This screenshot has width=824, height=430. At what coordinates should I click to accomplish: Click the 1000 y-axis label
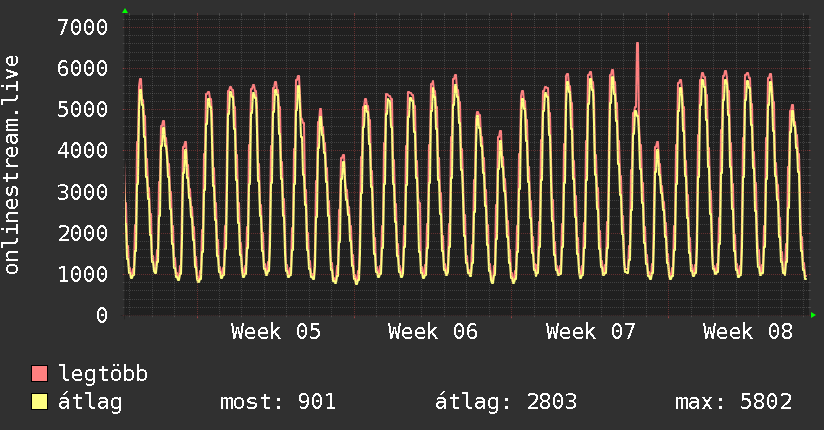point(83,274)
